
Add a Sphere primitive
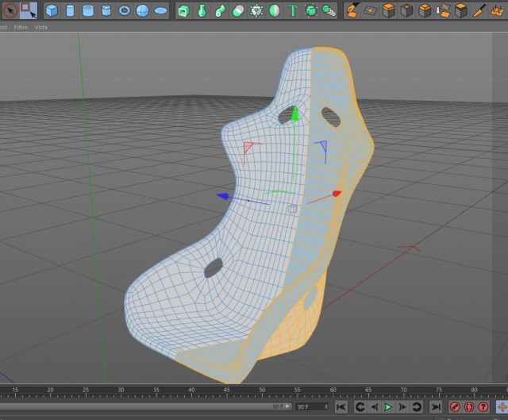[x=143, y=10]
